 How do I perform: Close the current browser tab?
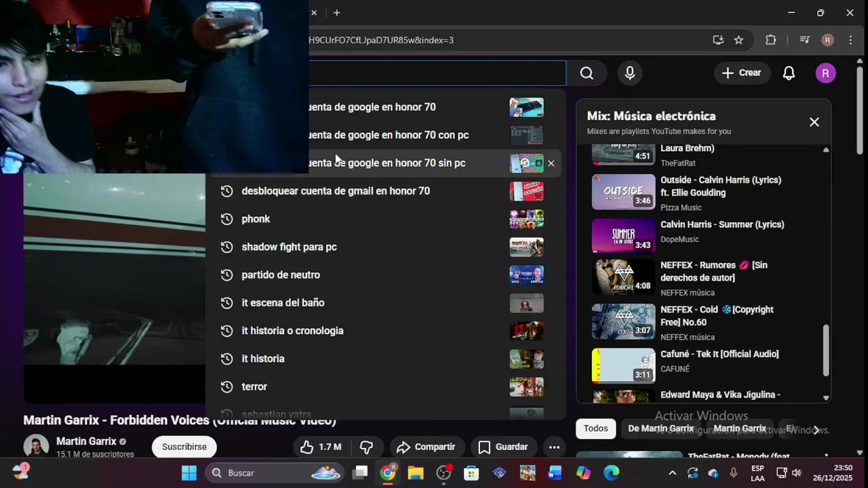click(x=314, y=13)
